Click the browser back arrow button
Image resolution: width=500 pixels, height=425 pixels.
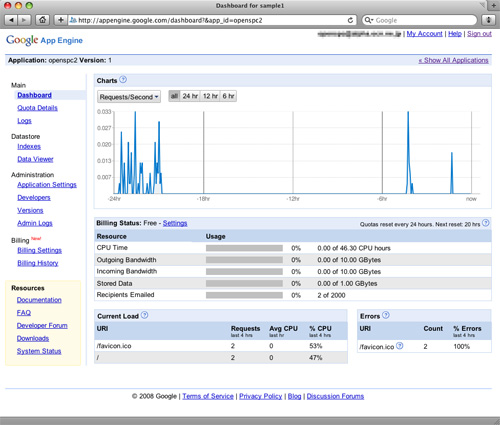(11, 20)
